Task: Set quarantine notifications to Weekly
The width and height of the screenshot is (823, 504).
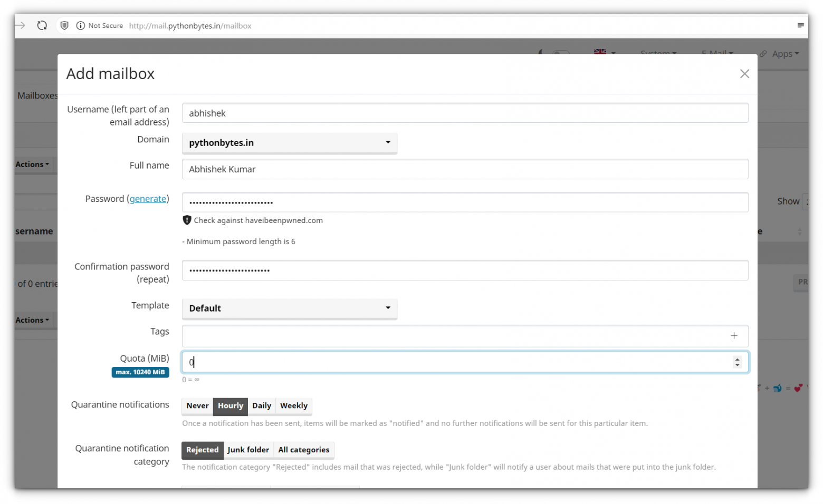Action: (294, 406)
